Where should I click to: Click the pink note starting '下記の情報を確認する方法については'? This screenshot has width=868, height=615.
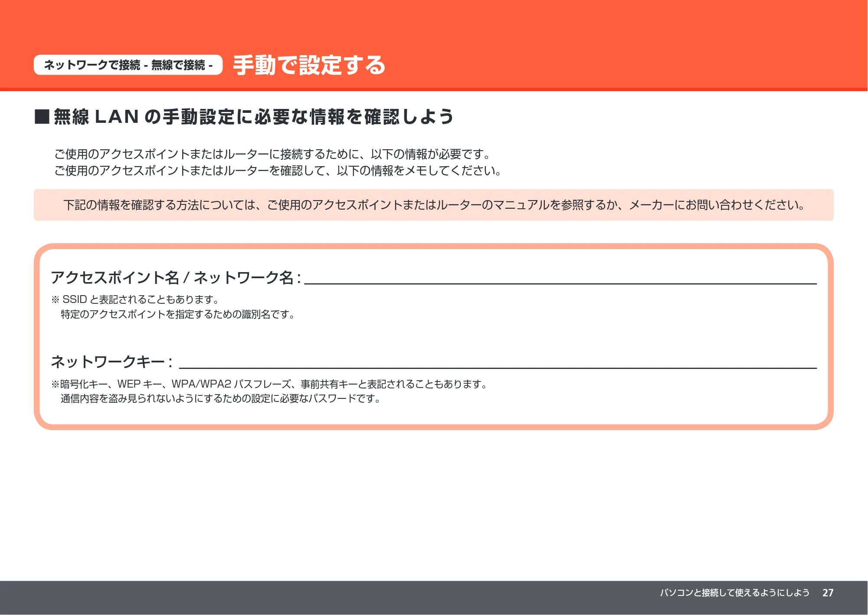pos(434,205)
